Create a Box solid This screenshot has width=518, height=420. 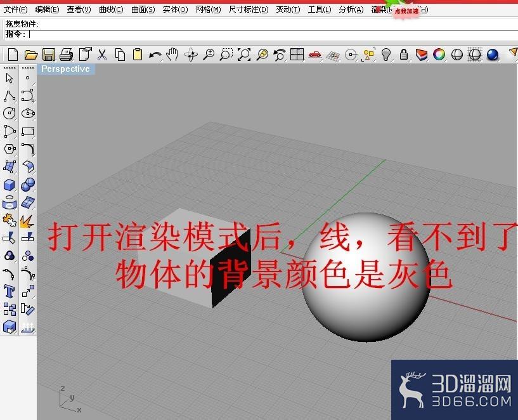(x=10, y=185)
